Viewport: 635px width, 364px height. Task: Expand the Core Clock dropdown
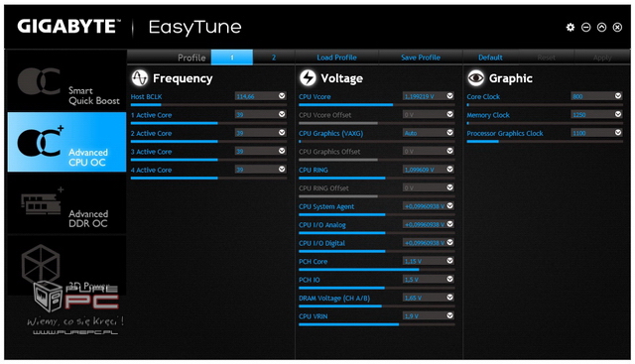point(618,96)
